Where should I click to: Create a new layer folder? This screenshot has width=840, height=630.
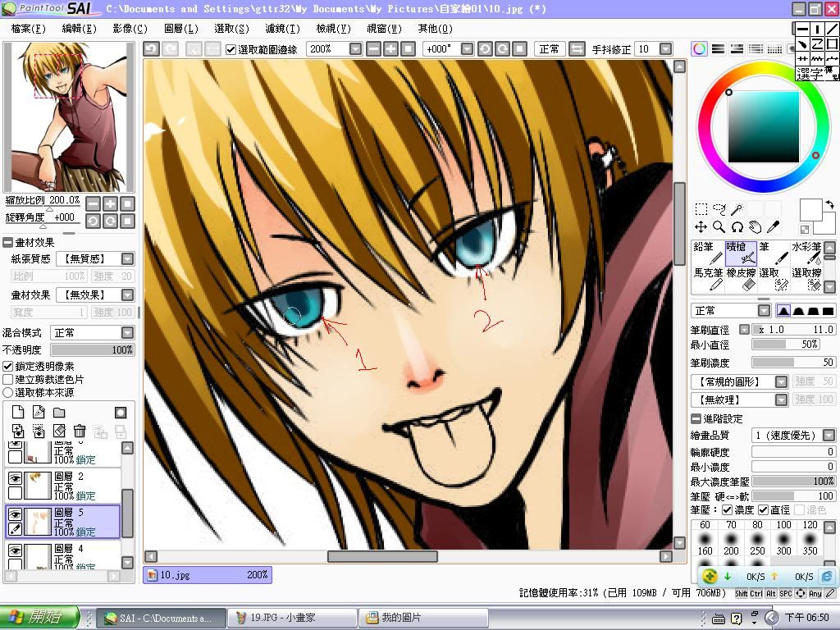[x=59, y=412]
